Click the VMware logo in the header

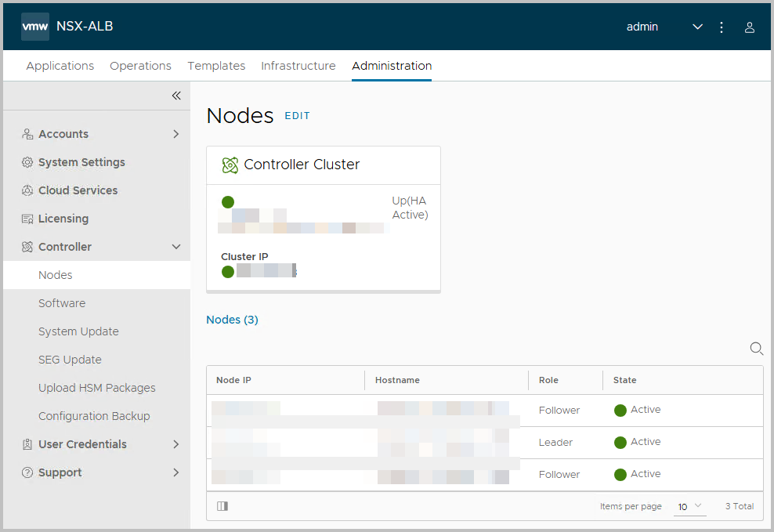coord(35,27)
